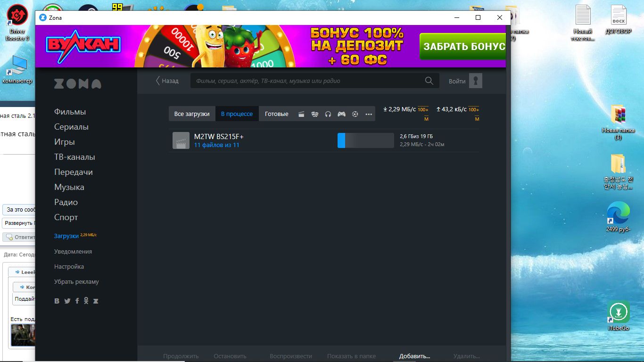
Task: Open Музыка section in sidebar
Action: click(69, 187)
